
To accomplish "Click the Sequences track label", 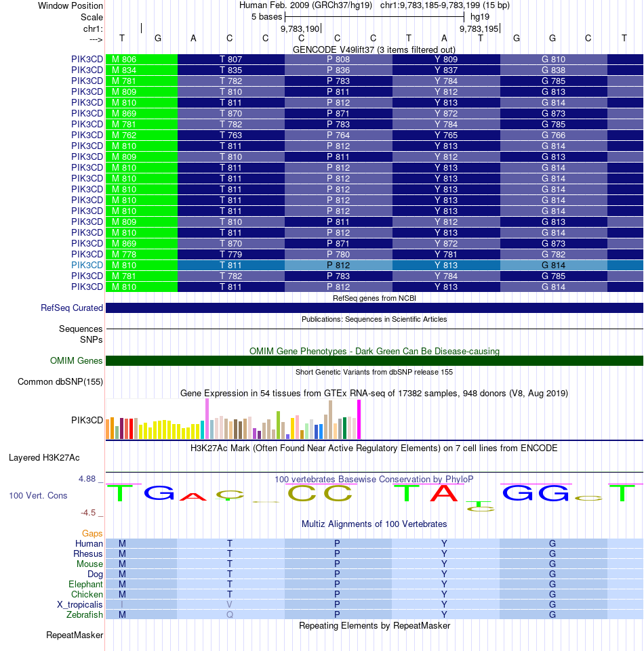I will tap(81, 329).
